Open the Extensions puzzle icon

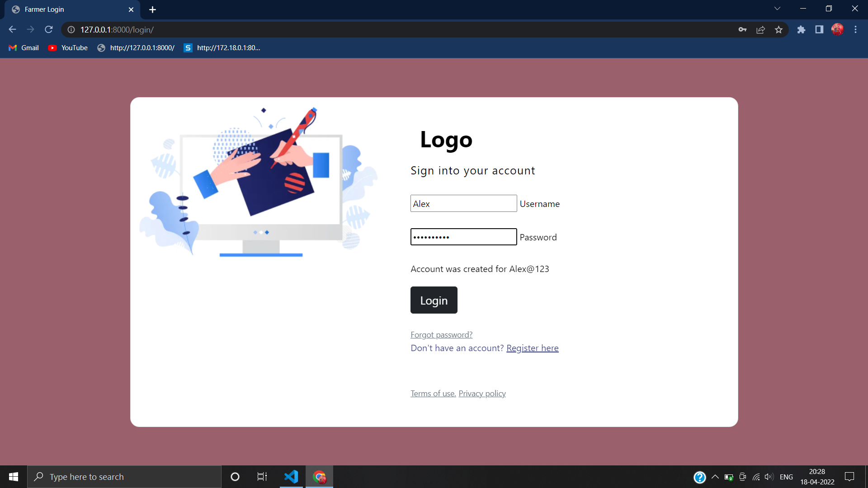pyautogui.click(x=802, y=29)
